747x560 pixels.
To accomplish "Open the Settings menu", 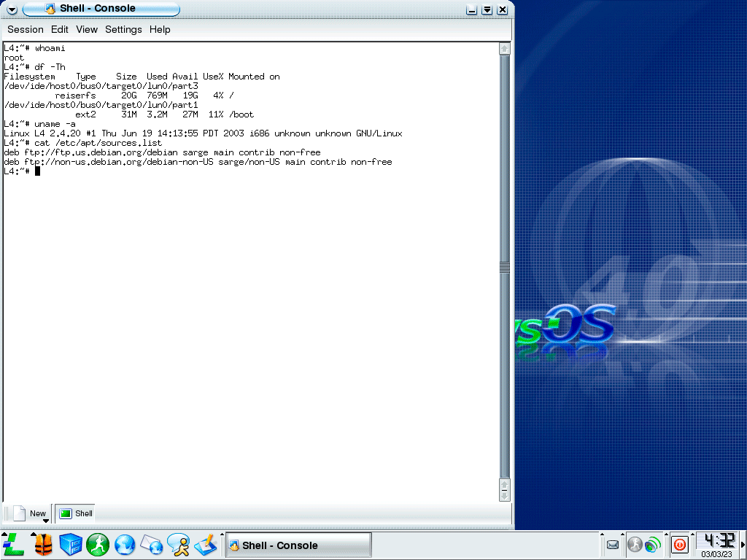I will [123, 30].
